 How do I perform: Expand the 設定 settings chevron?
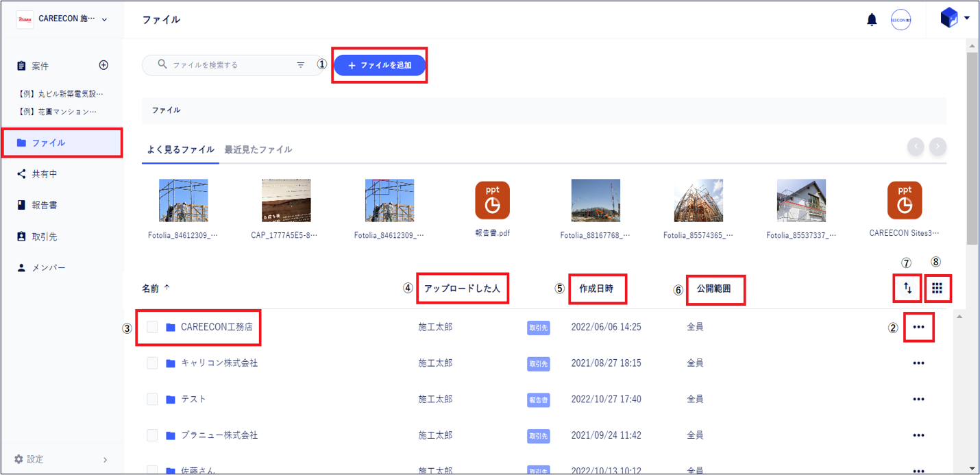pyautogui.click(x=105, y=460)
